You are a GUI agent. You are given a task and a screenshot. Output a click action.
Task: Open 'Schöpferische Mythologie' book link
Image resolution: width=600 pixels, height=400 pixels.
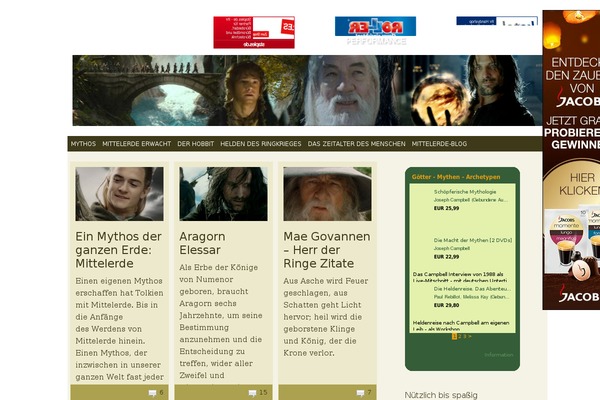465,192
